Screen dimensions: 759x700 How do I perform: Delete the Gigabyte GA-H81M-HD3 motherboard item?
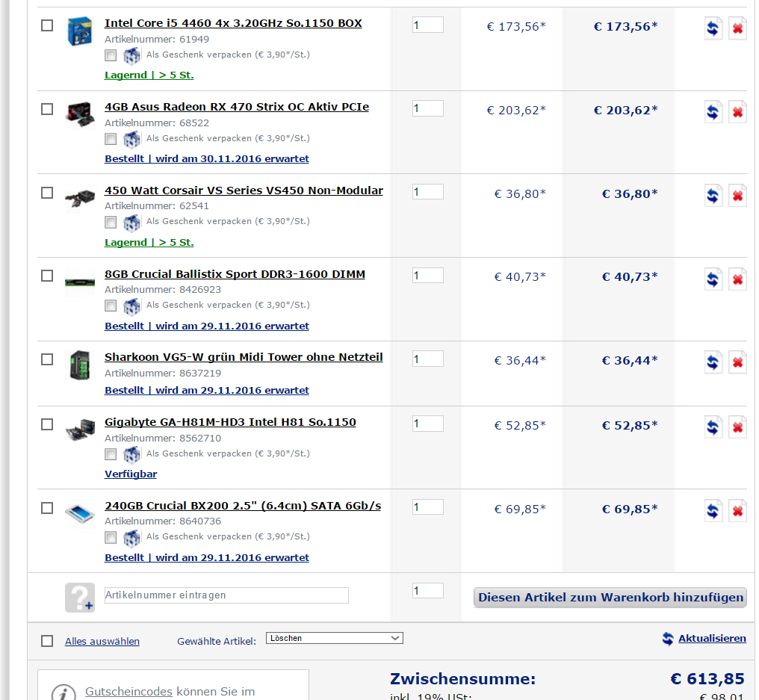point(737,427)
